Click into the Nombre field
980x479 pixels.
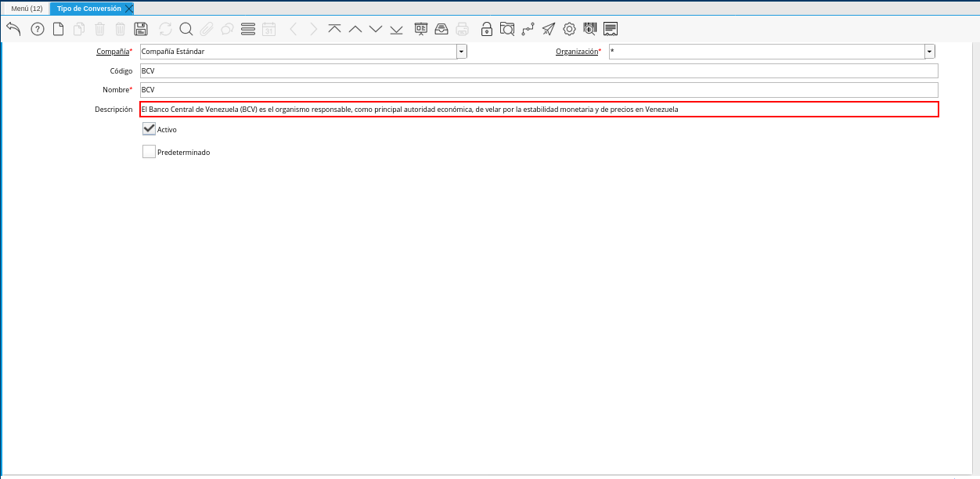[539, 90]
